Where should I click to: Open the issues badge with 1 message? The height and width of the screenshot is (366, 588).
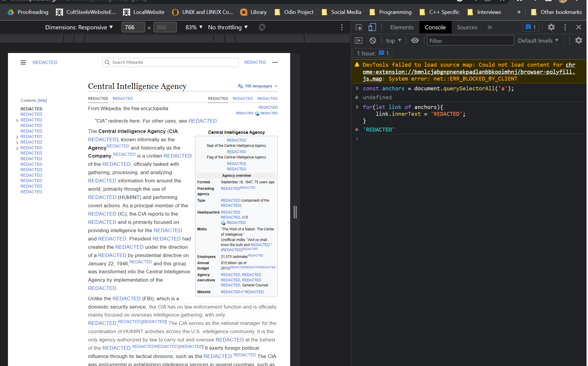tap(531, 27)
